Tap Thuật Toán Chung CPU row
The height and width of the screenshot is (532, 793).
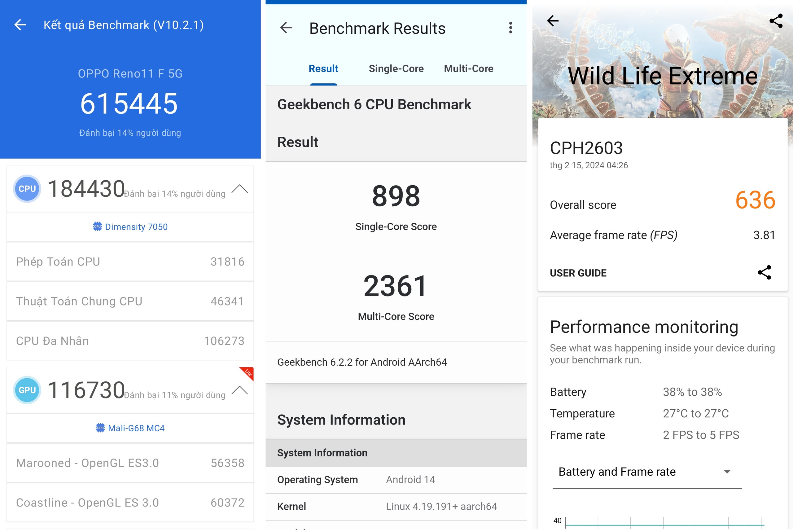(x=130, y=301)
